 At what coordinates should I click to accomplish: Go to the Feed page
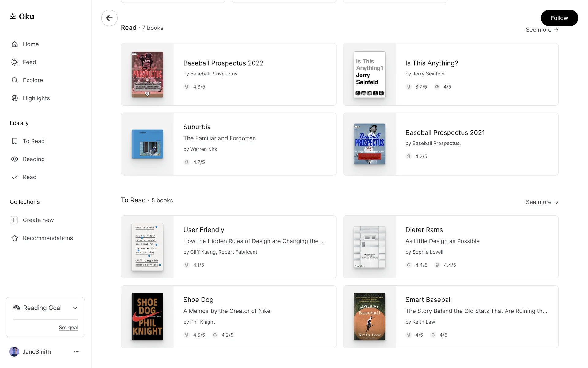(29, 62)
